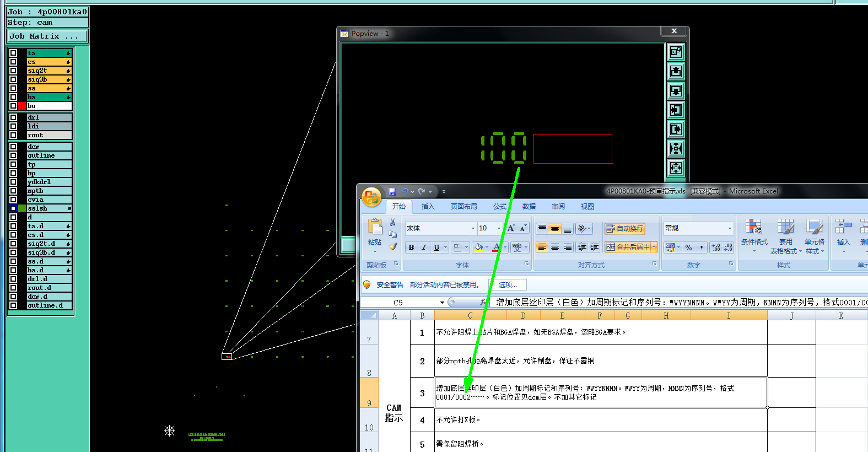
Task: Open the fill color dropdown arrow
Action: coord(487,247)
